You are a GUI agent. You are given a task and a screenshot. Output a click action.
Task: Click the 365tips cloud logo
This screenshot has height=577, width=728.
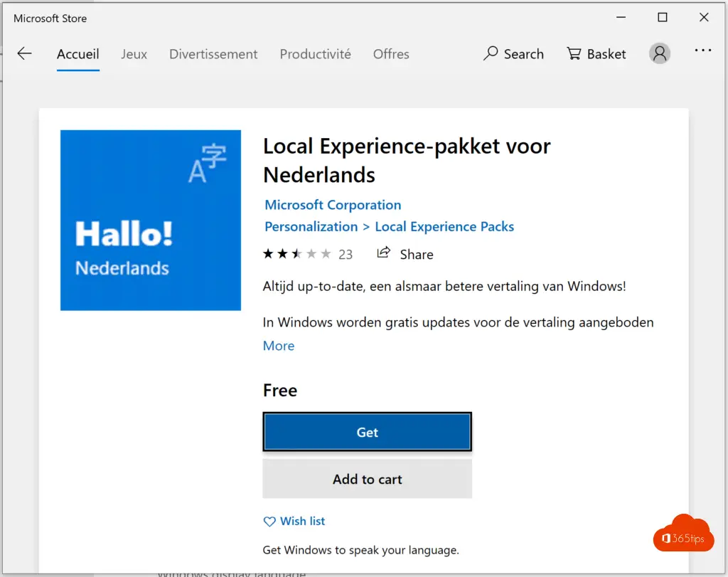click(x=682, y=534)
